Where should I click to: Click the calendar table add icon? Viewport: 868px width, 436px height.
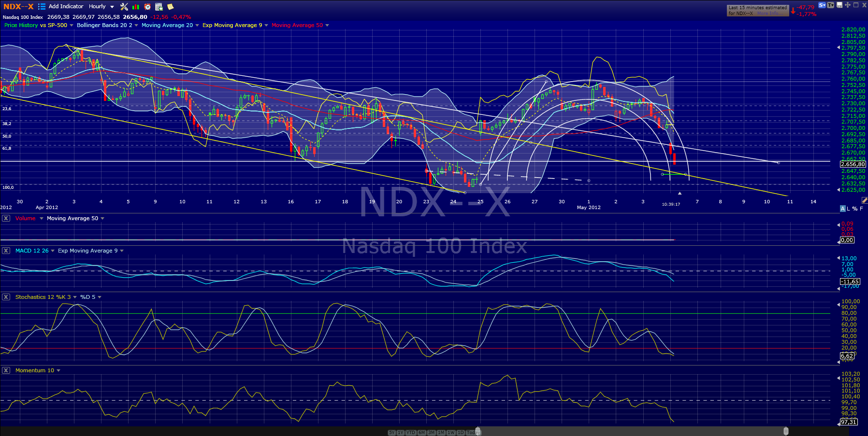tap(159, 7)
